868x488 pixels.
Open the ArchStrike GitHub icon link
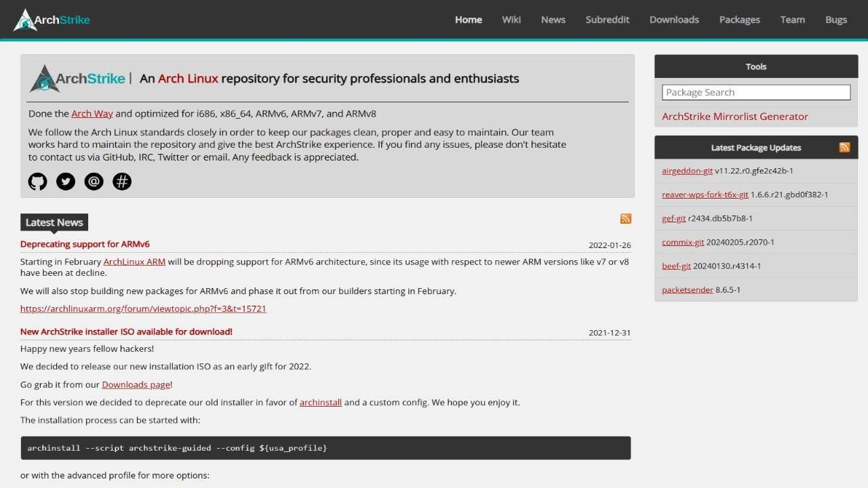37,182
